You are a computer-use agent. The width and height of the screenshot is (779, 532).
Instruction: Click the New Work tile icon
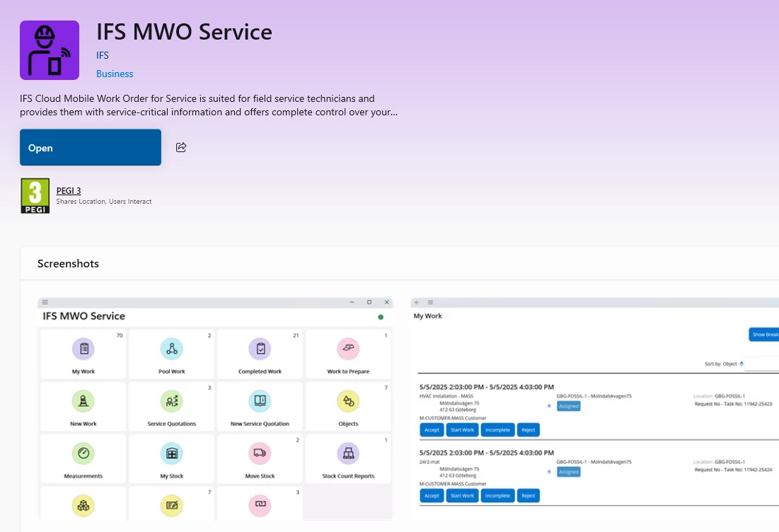(83, 401)
